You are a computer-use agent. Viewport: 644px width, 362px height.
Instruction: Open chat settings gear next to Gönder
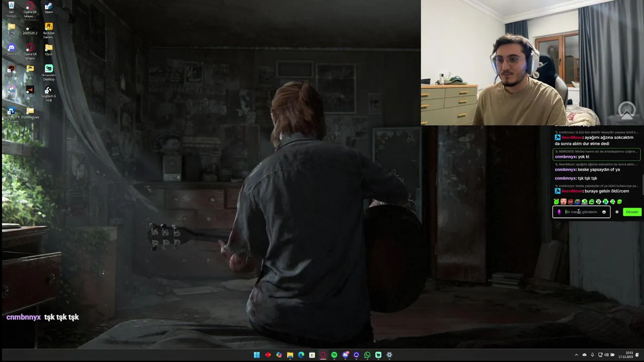coord(617,212)
